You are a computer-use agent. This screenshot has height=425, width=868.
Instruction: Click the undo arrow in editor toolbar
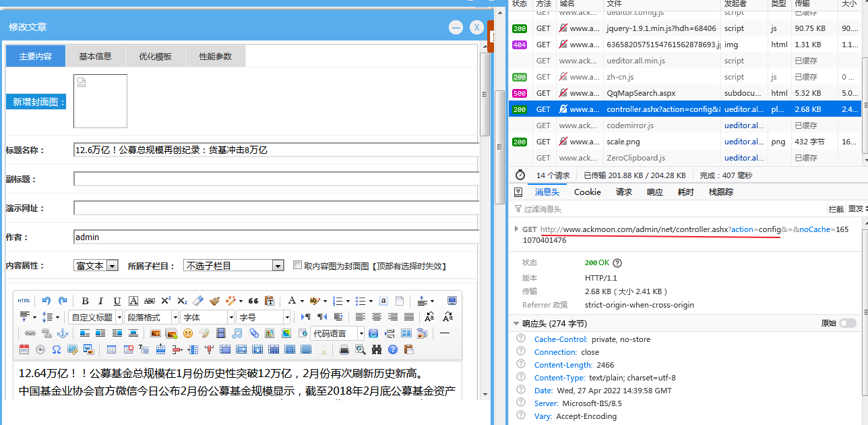click(x=46, y=301)
